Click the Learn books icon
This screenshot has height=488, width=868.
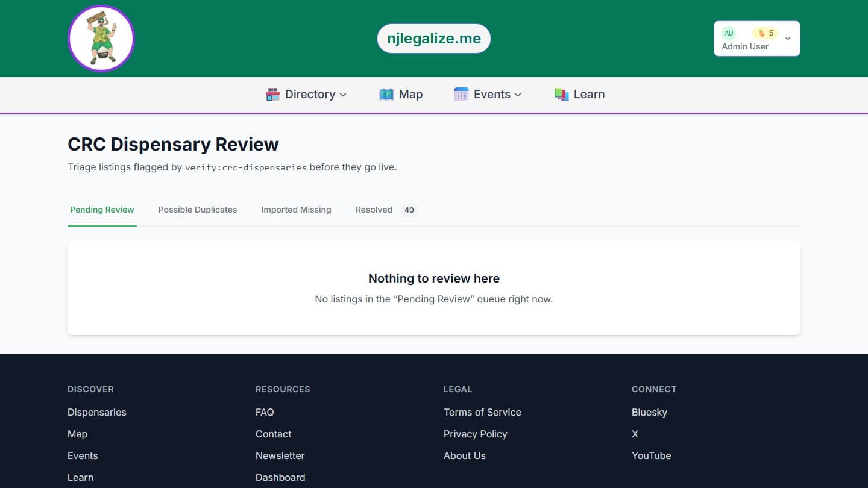pos(562,94)
